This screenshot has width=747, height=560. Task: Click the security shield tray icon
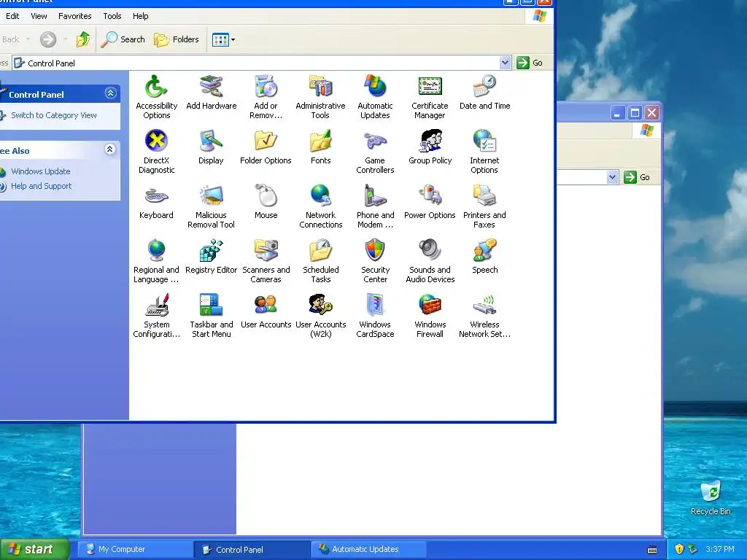679,549
